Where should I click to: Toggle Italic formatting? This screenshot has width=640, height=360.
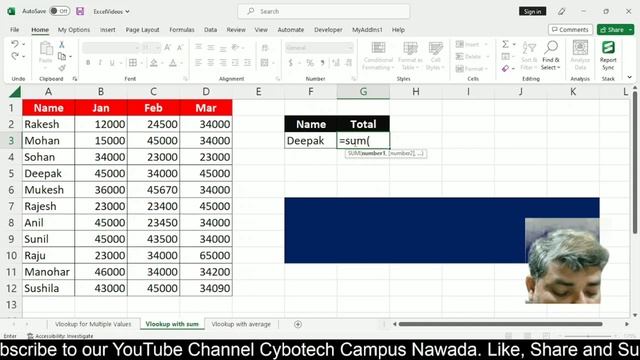point(100,63)
